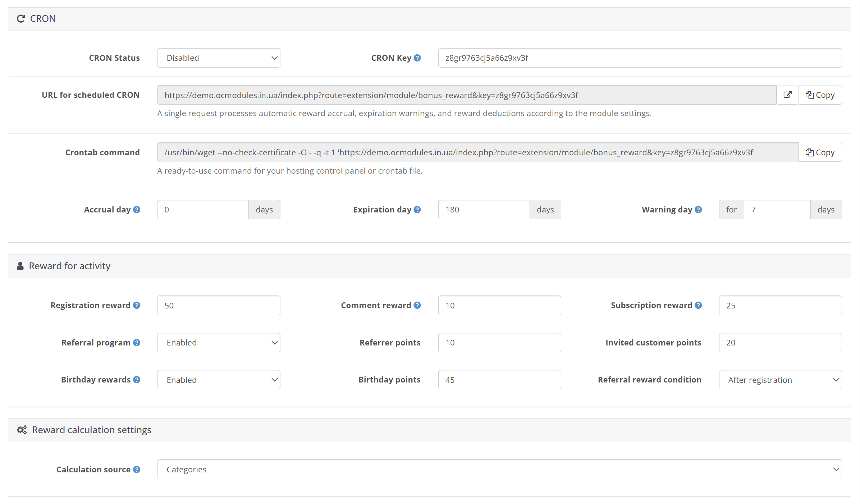This screenshot has height=504, width=860.
Task: Click help icon beside Birthday rewards
Action: (137, 380)
